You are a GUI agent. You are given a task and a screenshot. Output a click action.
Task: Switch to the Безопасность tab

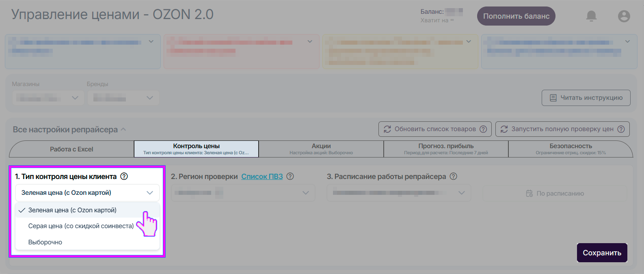[x=571, y=149]
